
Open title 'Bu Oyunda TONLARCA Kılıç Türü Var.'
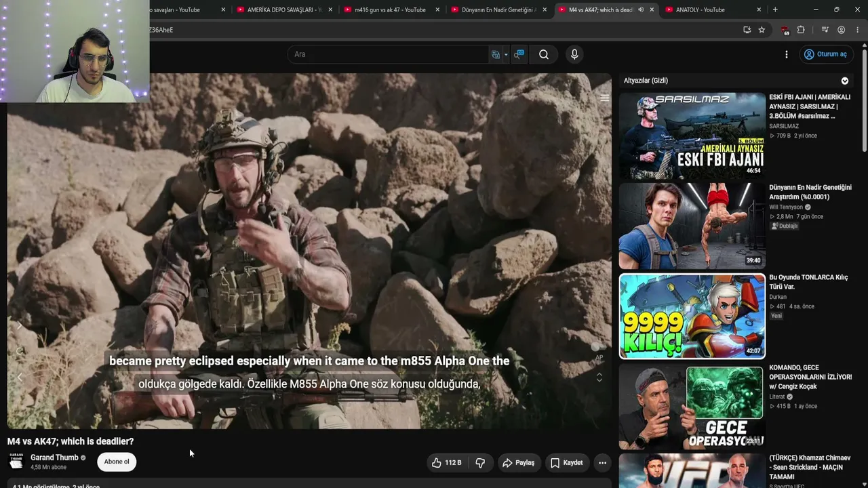[x=808, y=282]
